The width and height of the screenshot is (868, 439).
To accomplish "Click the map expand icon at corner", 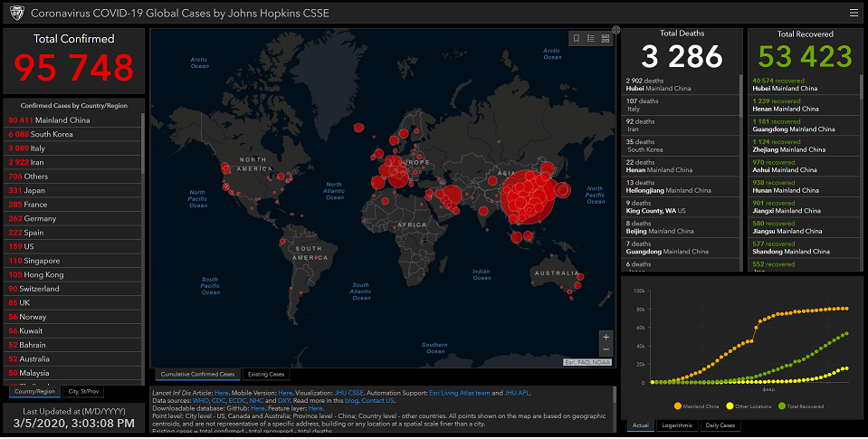I will 616,30.
